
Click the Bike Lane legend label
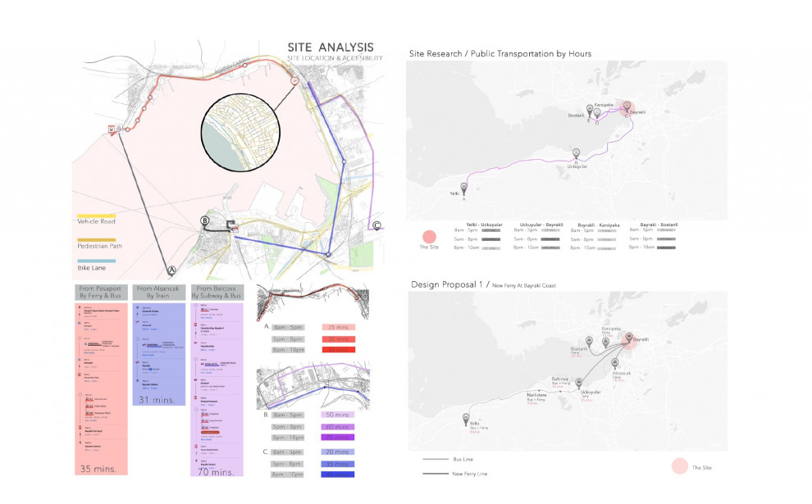(92, 268)
